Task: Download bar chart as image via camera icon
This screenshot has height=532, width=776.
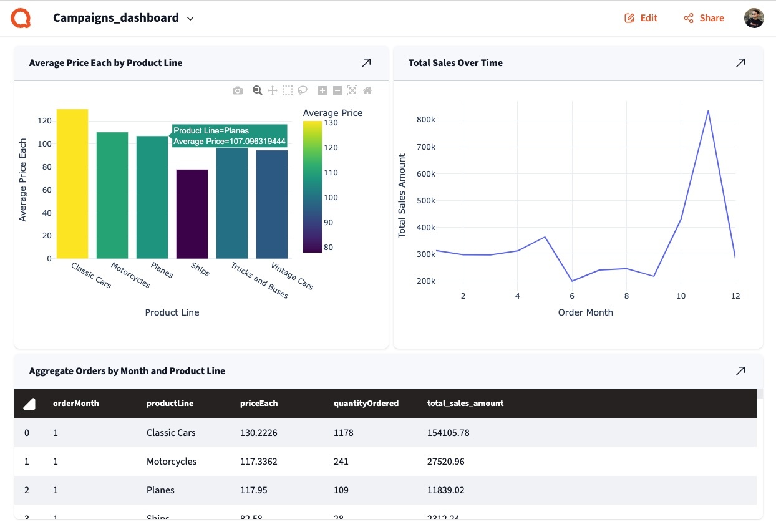Action: coord(238,90)
